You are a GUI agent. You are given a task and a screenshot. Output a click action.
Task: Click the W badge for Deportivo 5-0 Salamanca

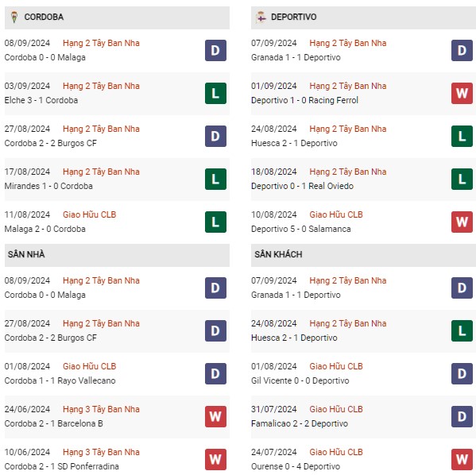pos(462,222)
